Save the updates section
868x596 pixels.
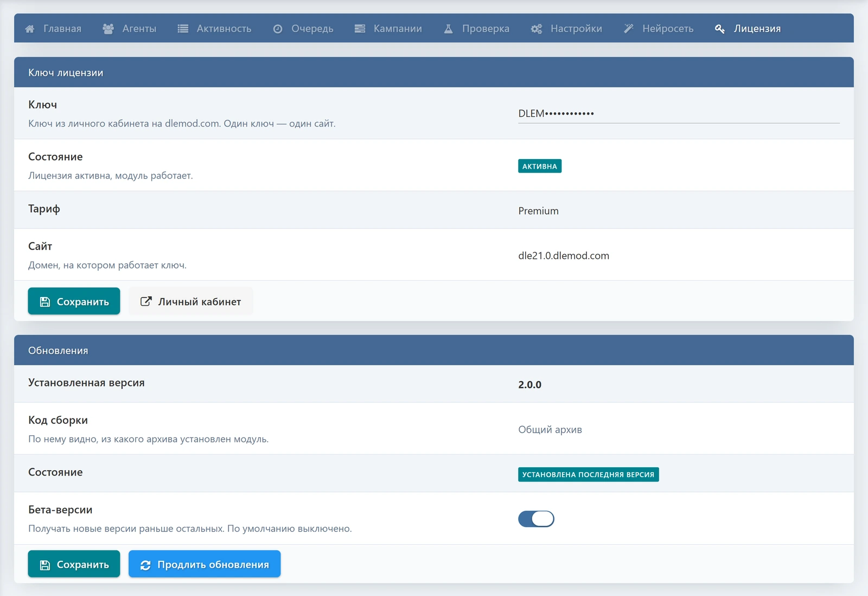pyautogui.click(x=74, y=565)
